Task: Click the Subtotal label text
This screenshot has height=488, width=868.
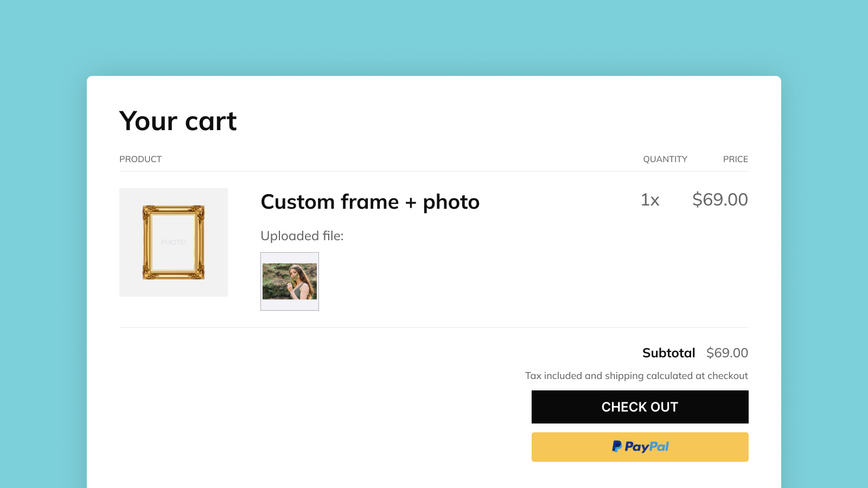Action: tap(669, 352)
